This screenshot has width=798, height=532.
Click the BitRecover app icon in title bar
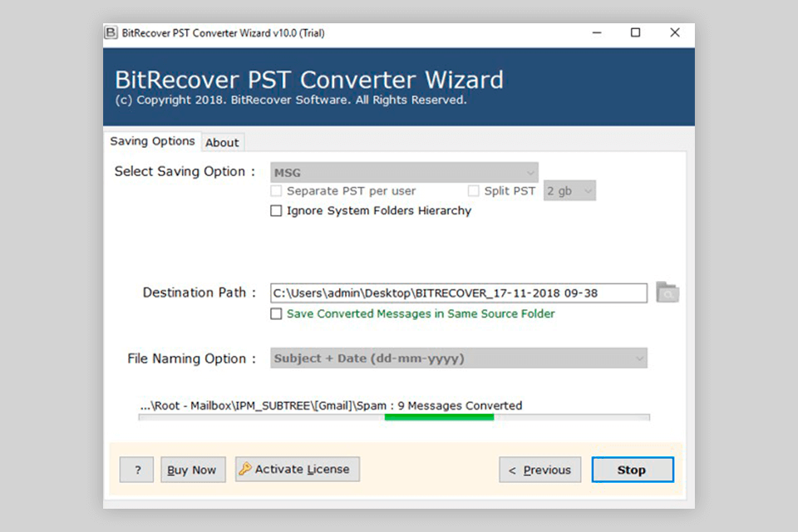[111, 33]
